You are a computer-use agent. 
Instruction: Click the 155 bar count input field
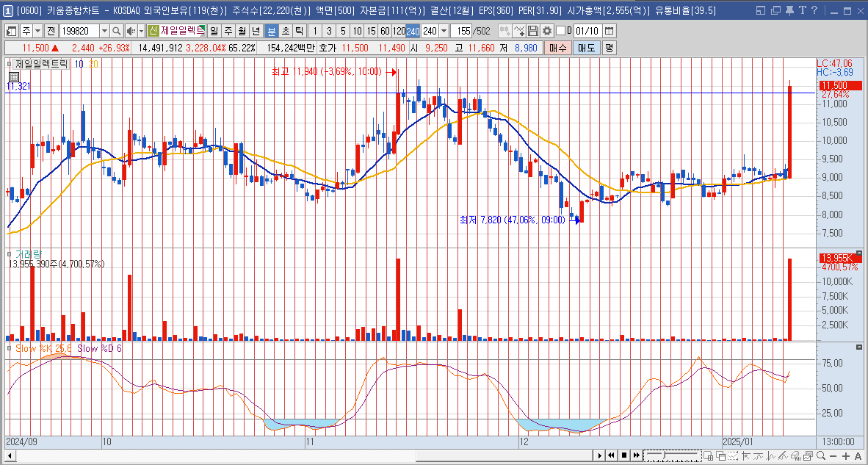[x=460, y=31]
